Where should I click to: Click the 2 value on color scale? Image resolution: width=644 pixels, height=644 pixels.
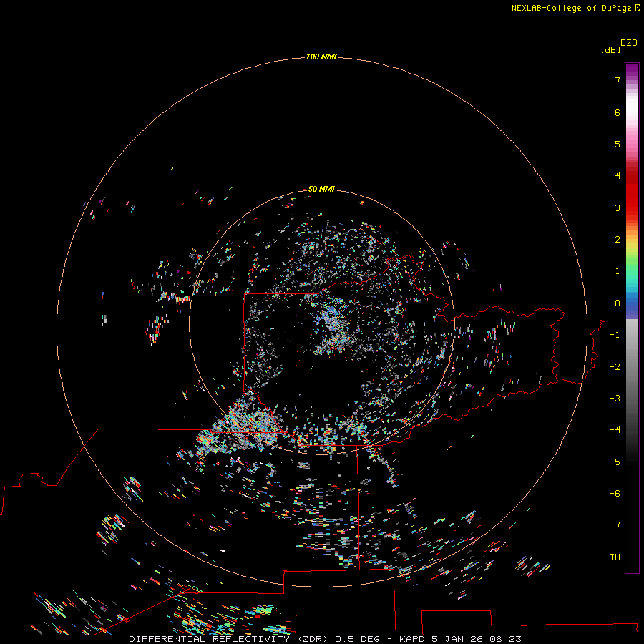point(618,240)
